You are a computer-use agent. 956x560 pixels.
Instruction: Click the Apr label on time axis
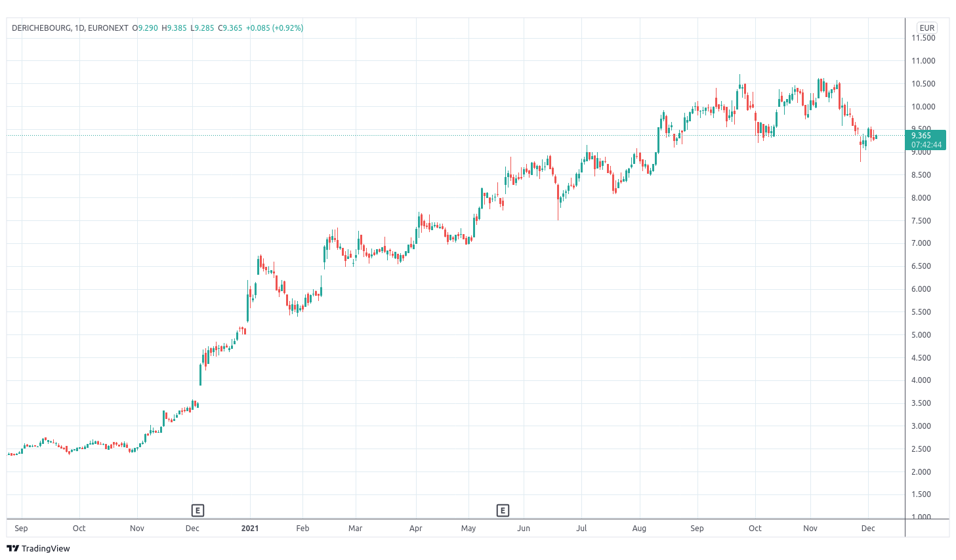pyautogui.click(x=416, y=528)
